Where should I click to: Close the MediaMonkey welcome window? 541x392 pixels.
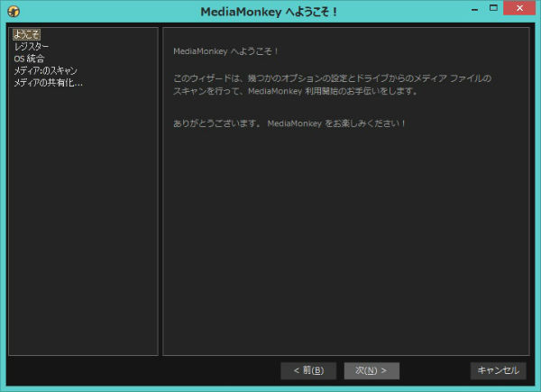point(519,8)
